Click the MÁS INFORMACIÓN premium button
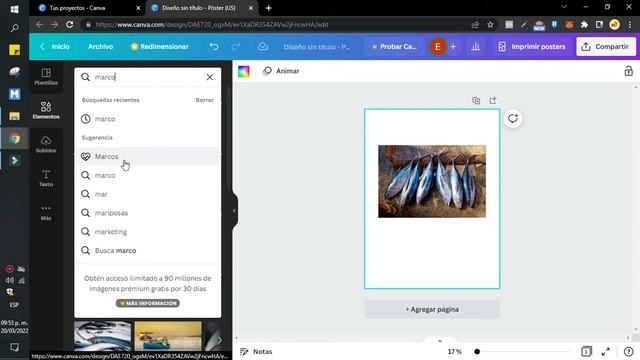 148,303
